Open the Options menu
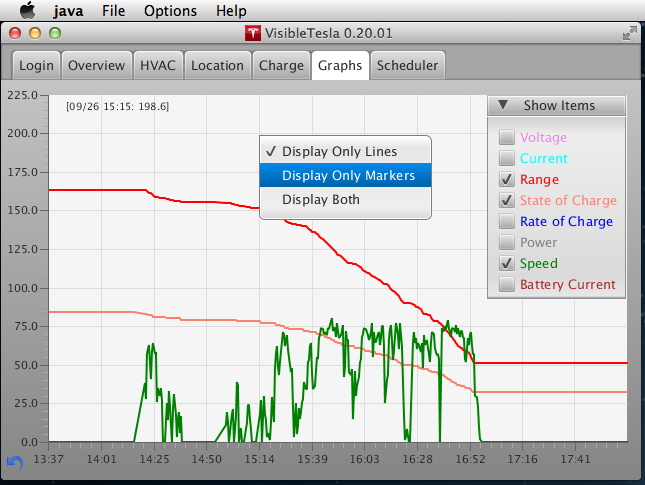 pos(170,11)
